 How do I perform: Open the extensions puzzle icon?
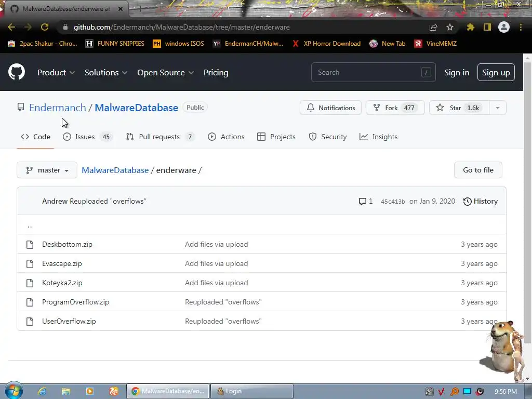(x=470, y=27)
